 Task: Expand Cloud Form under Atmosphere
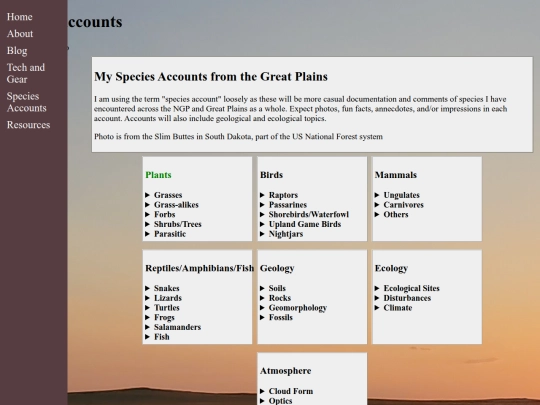coord(287,391)
